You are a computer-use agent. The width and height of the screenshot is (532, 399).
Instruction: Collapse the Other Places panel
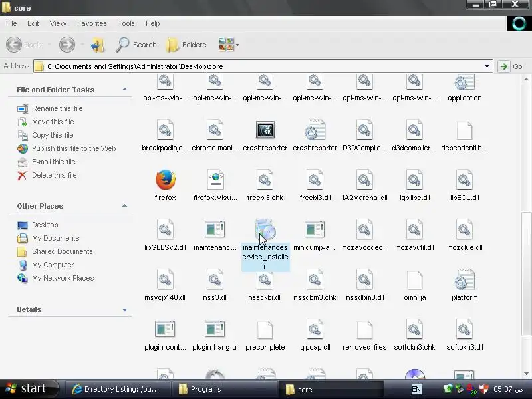pyautogui.click(x=124, y=206)
